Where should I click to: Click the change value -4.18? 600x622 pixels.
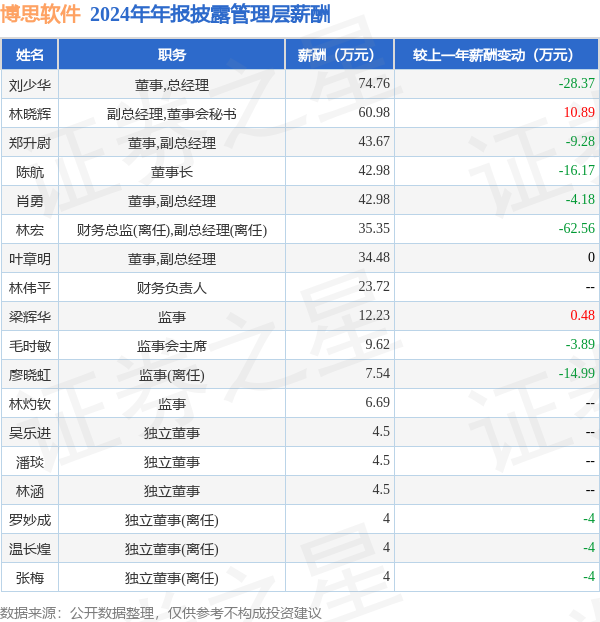click(x=580, y=199)
